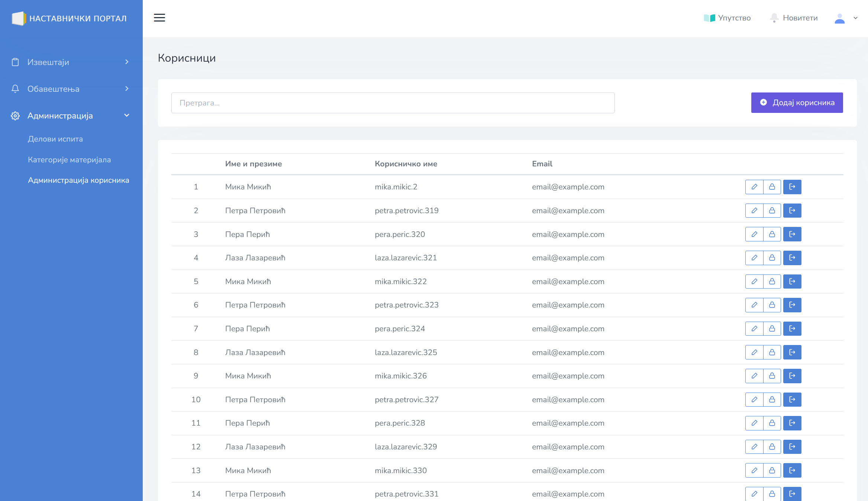This screenshot has width=868, height=501.
Task: Click the lock icon for pera.peric.328
Action: click(772, 423)
